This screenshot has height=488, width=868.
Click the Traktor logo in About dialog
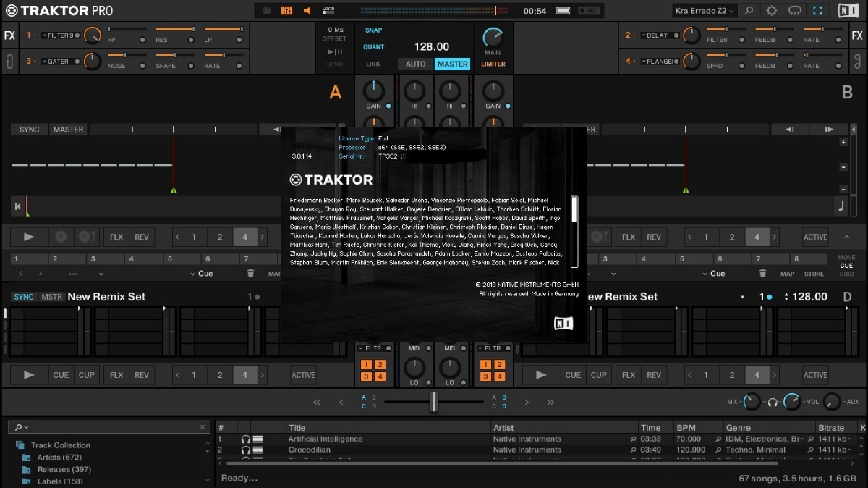click(x=331, y=180)
